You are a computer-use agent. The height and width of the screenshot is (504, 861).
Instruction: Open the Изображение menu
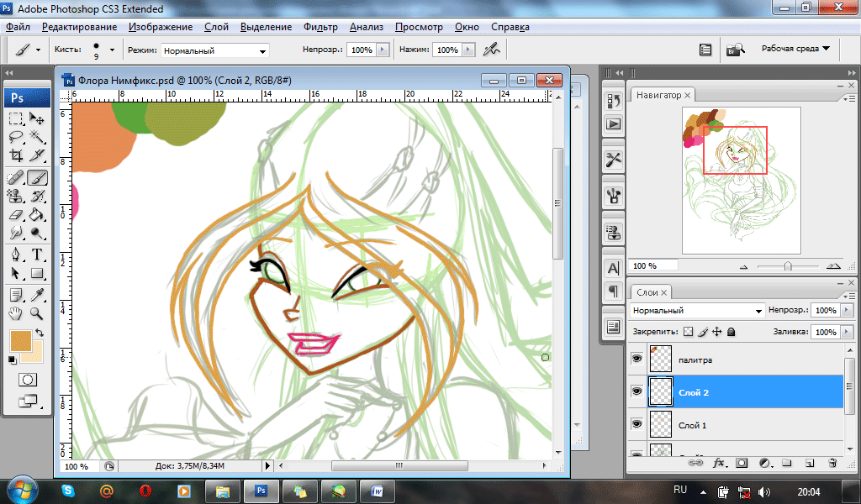tap(160, 27)
